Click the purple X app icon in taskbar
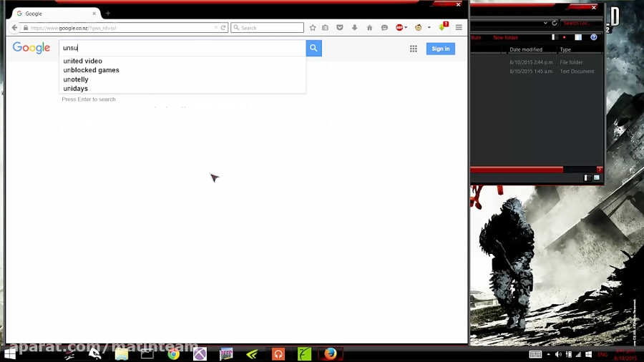 coord(200,354)
